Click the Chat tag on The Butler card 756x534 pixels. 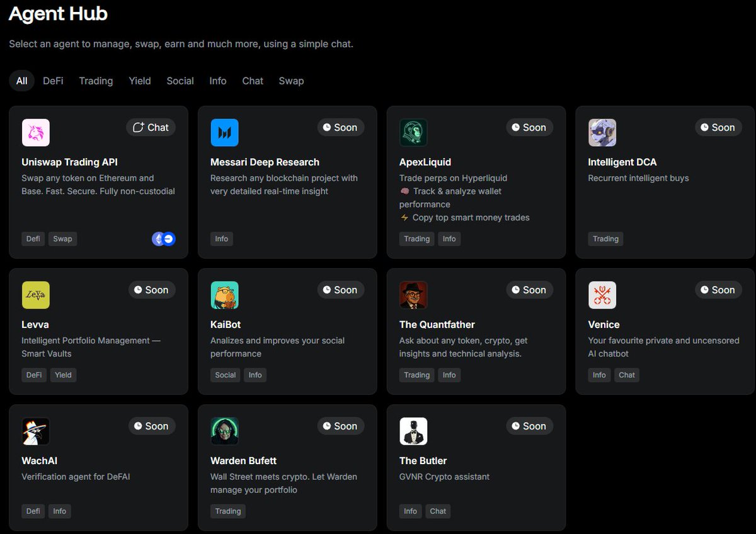point(438,511)
